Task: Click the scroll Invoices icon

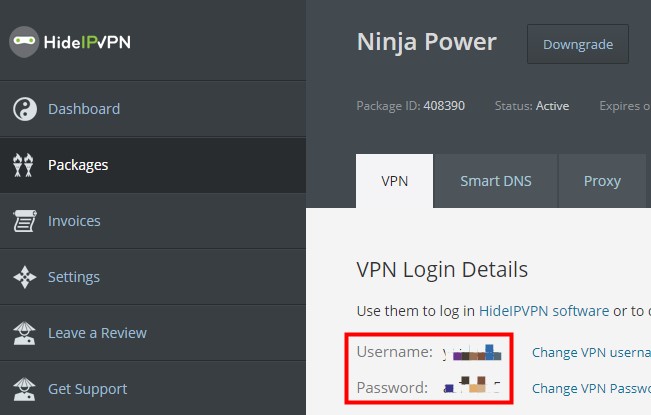Action: pyautogui.click(x=24, y=221)
